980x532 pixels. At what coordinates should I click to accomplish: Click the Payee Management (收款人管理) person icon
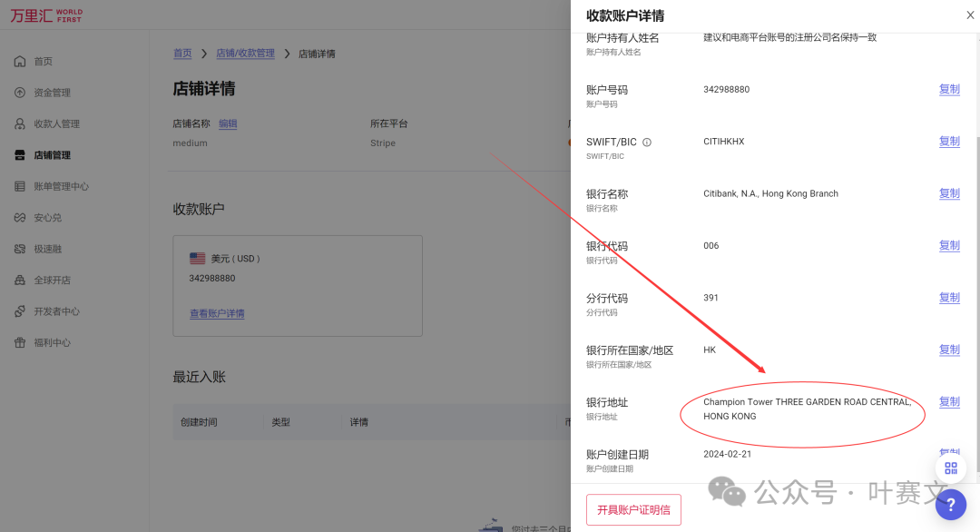[x=20, y=123]
